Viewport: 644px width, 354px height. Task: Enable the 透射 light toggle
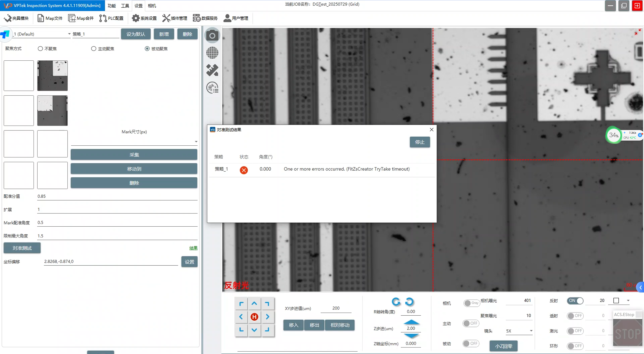point(575,316)
